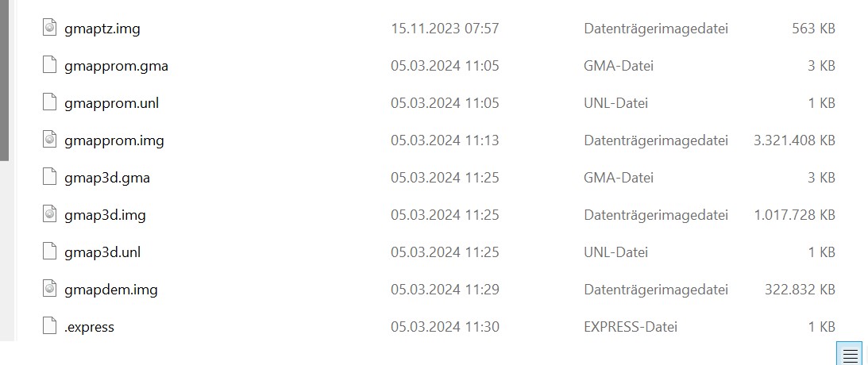The height and width of the screenshot is (365, 868).
Task: Select the gmapdem.img file name
Action: tap(110, 290)
